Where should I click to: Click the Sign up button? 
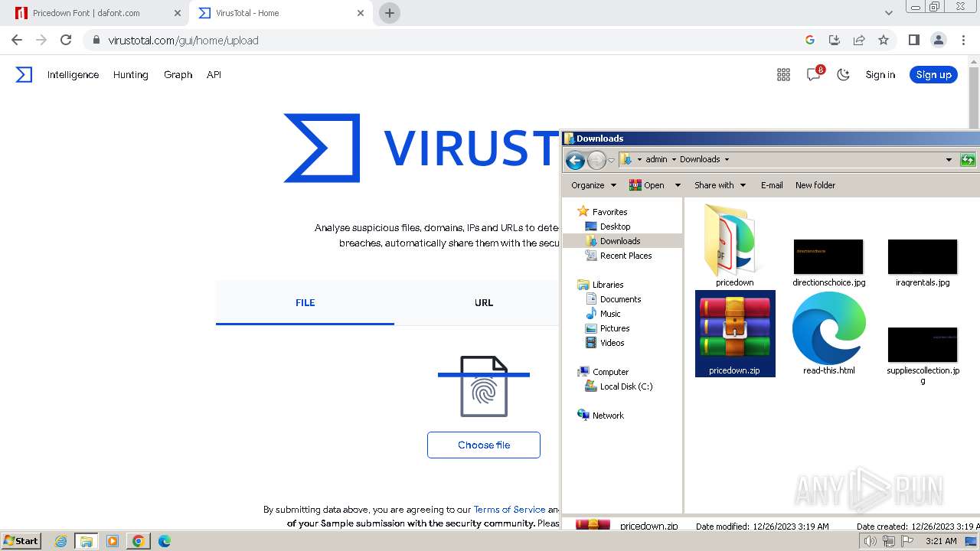933,74
